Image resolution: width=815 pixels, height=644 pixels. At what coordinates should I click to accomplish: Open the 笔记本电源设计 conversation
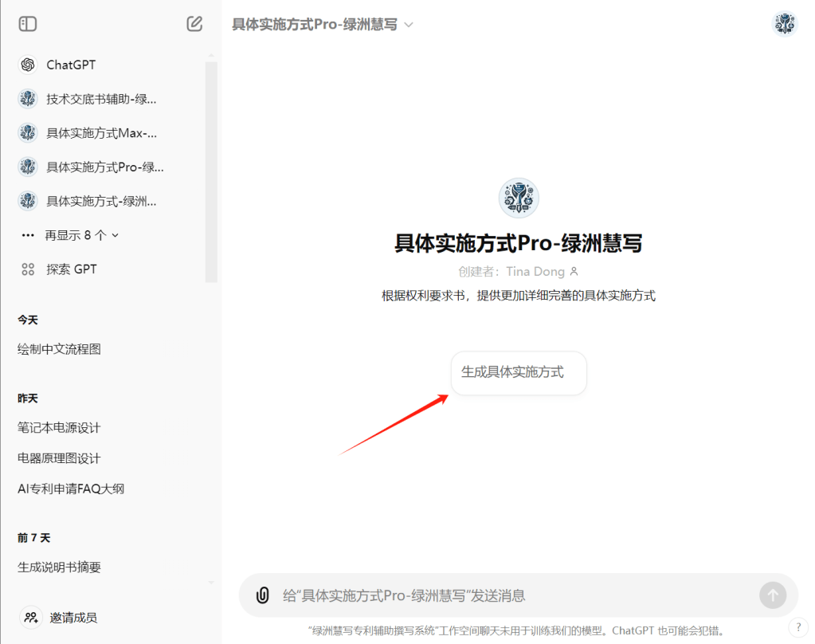point(60,428)
